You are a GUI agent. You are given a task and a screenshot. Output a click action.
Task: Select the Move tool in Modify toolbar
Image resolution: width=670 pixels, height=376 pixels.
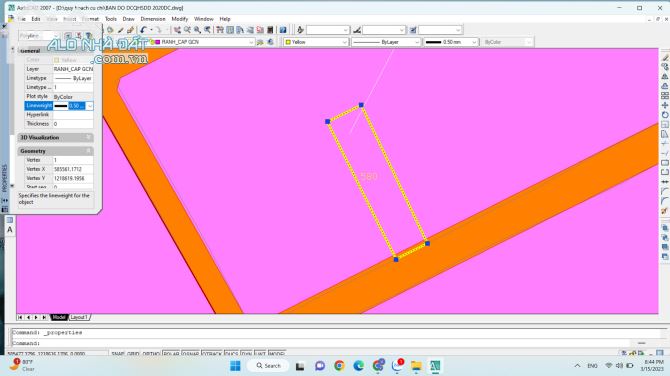point(665,105)
